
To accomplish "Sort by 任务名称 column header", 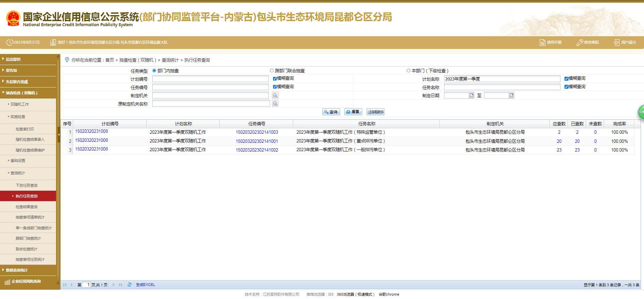I will click(366, 124).
